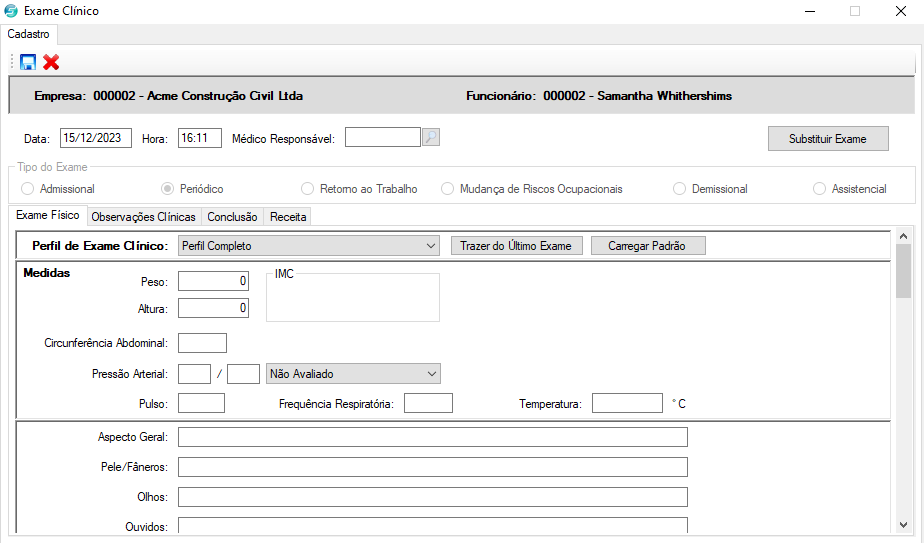Click the Substituir Exame button

tap(828, 139)
